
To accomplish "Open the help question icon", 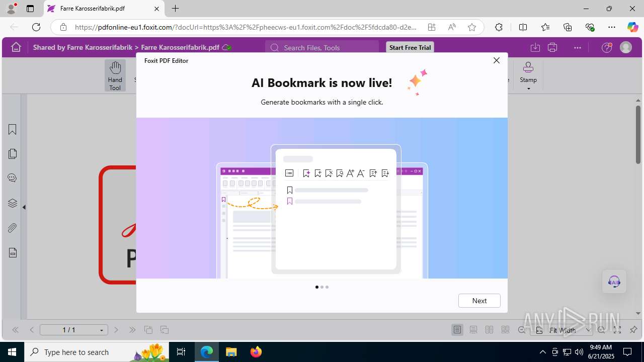I will click(x=607, y=47).
